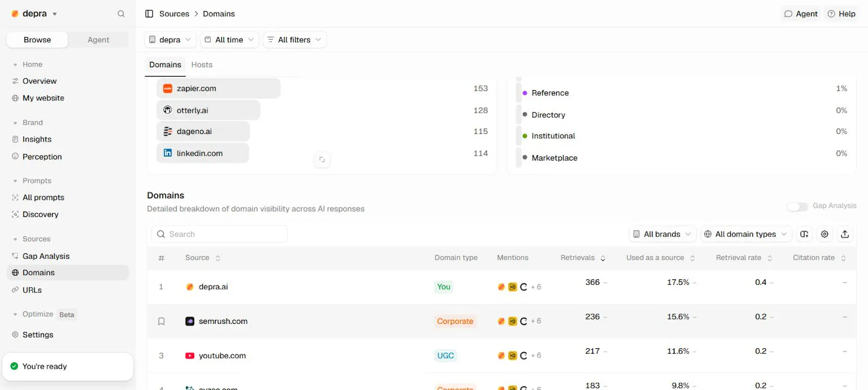Sort by the Source column

point(203,258)
